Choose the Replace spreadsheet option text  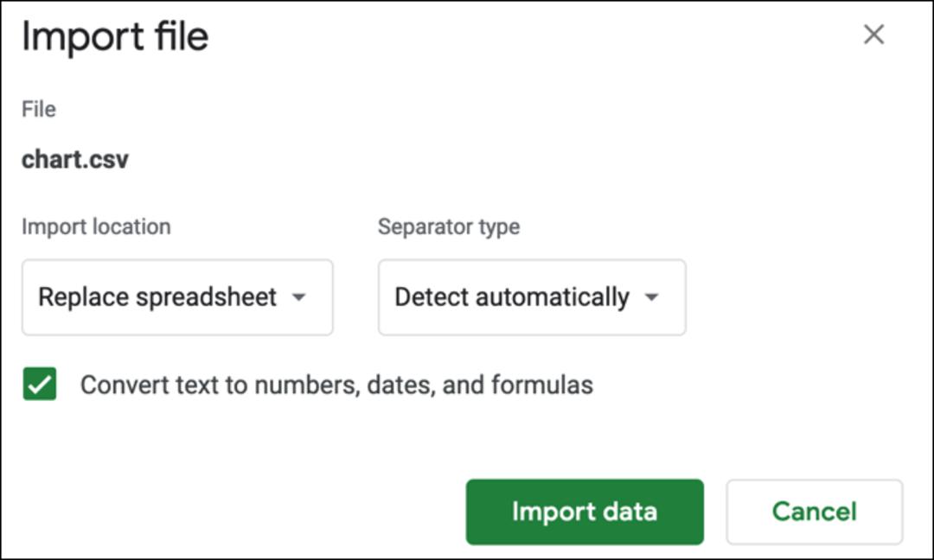[157, 297]
